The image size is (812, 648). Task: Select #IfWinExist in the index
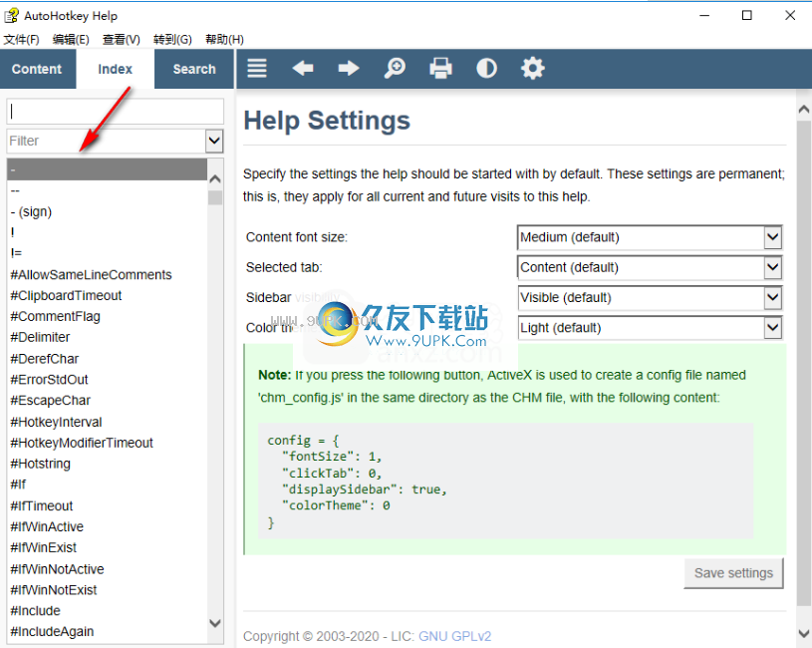108,547
